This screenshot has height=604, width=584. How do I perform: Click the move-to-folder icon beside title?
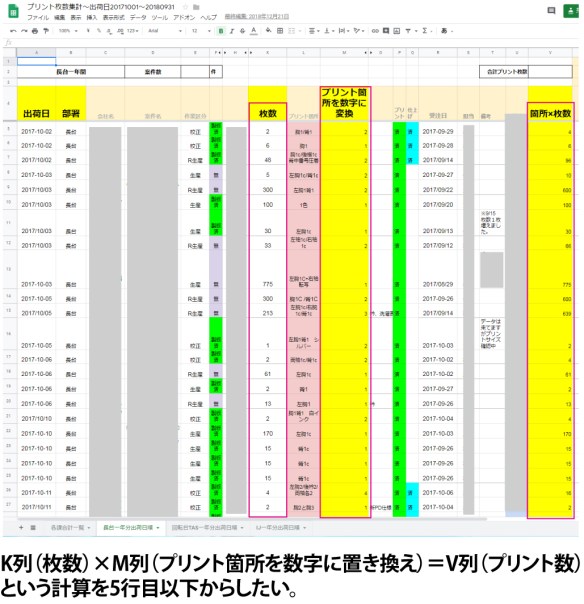point(196,7)
